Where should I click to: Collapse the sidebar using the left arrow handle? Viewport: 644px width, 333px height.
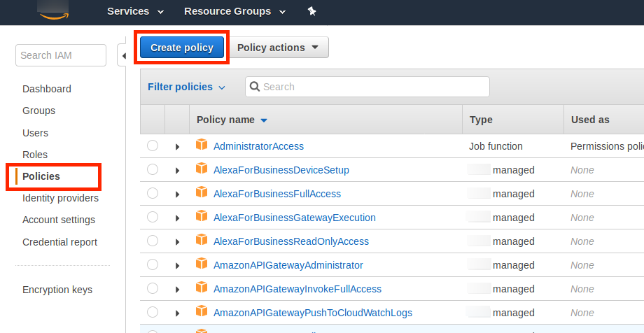pyautogui.click(x=123, y=56)
